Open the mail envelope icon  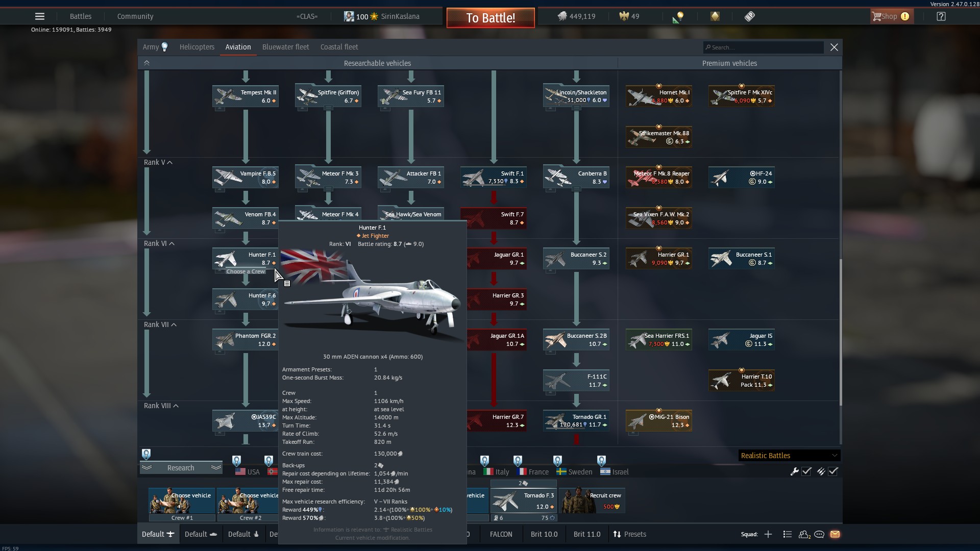pos(835,534)
